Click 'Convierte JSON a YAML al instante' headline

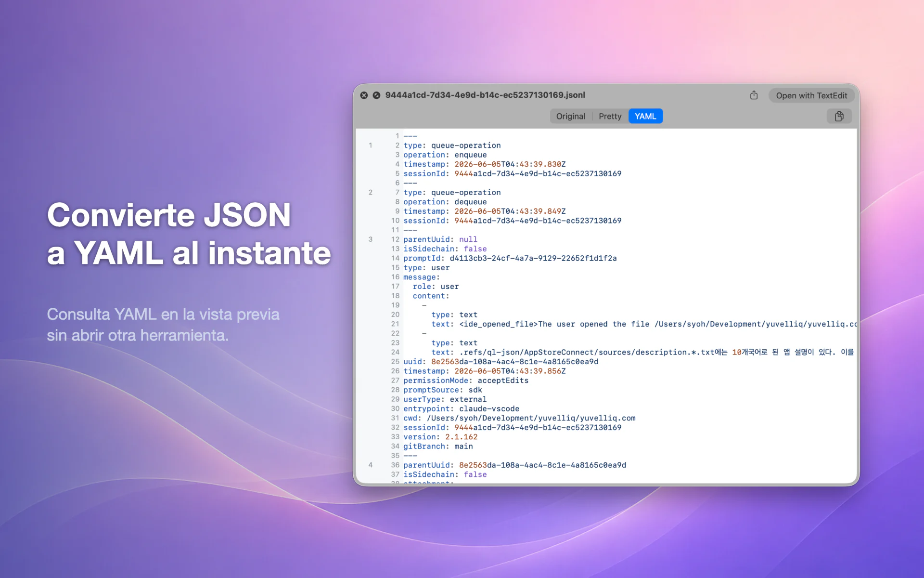pos(189,234)
